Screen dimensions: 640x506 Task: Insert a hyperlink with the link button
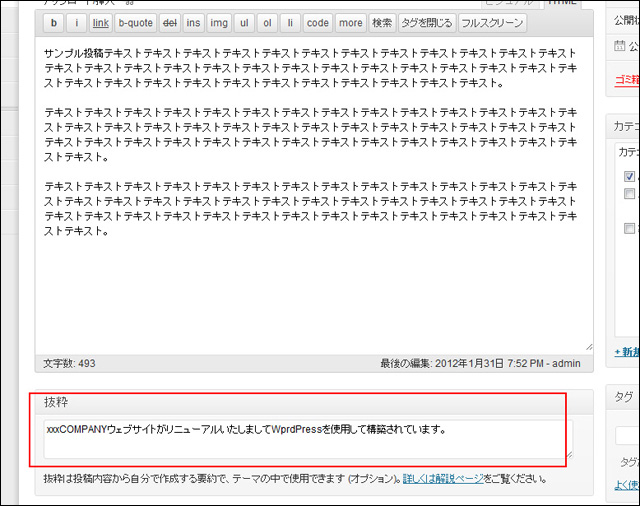click(x=101, y=22)
